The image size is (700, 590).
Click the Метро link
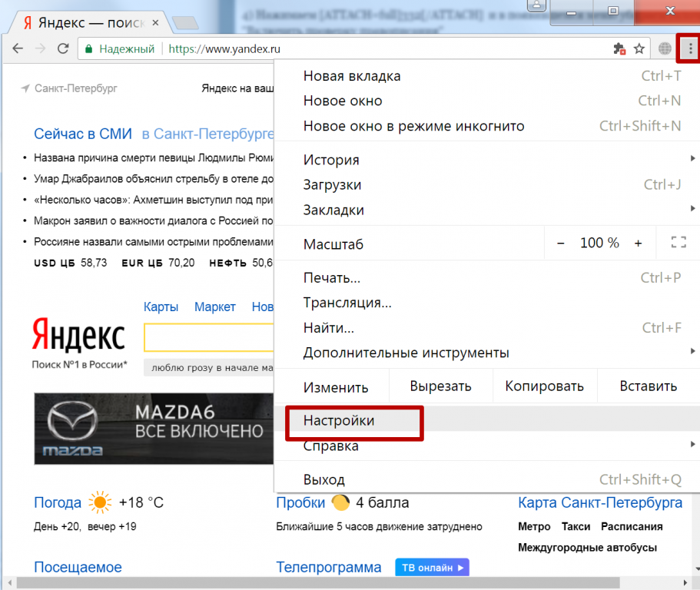point(534,527)
